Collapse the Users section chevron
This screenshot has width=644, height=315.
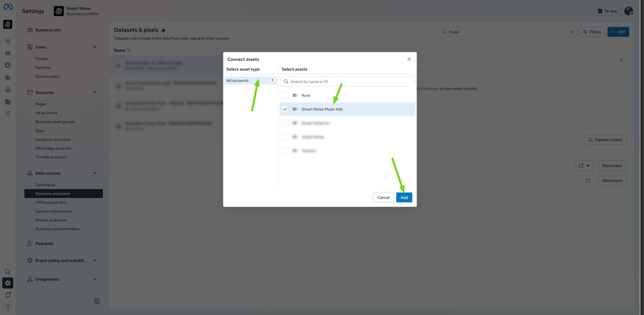click(95, 47)
